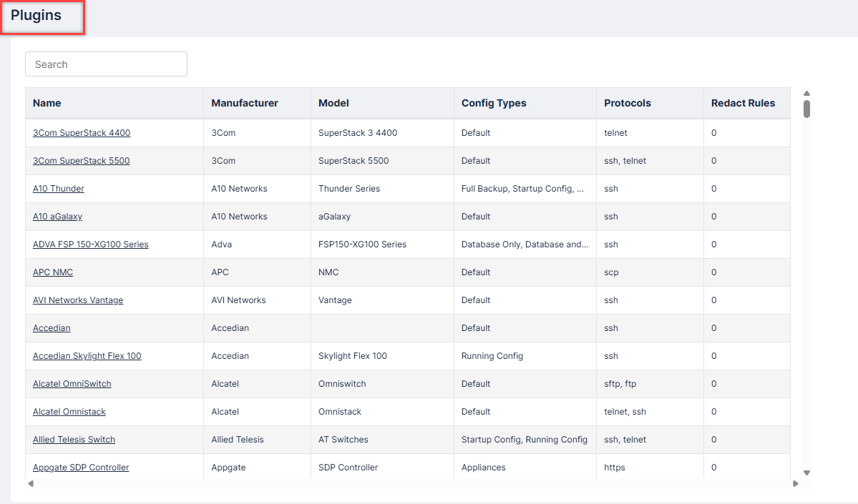The image size is (858, 504).
Task: Open the 3Com SuperStack 4400 plugin link
Action: [82, 133]
